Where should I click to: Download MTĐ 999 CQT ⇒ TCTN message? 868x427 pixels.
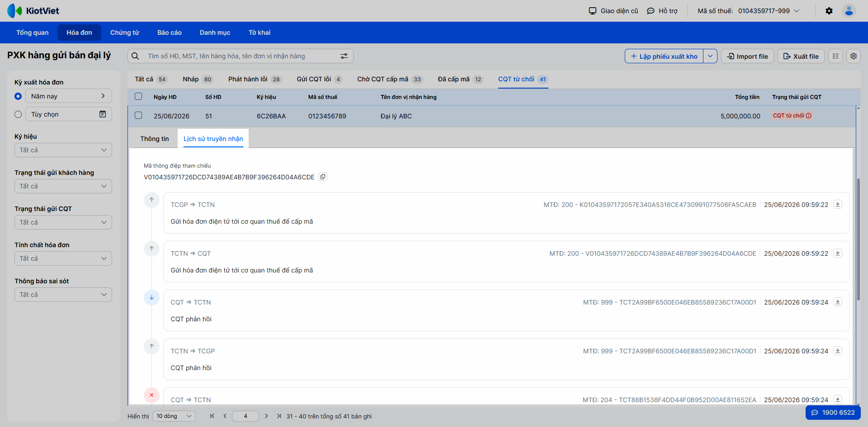click(838, 302)
